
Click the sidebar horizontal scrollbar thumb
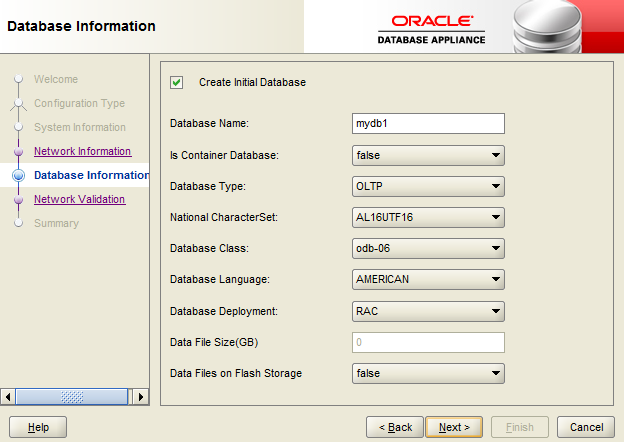pyautogui.click(x=72, y=397)
